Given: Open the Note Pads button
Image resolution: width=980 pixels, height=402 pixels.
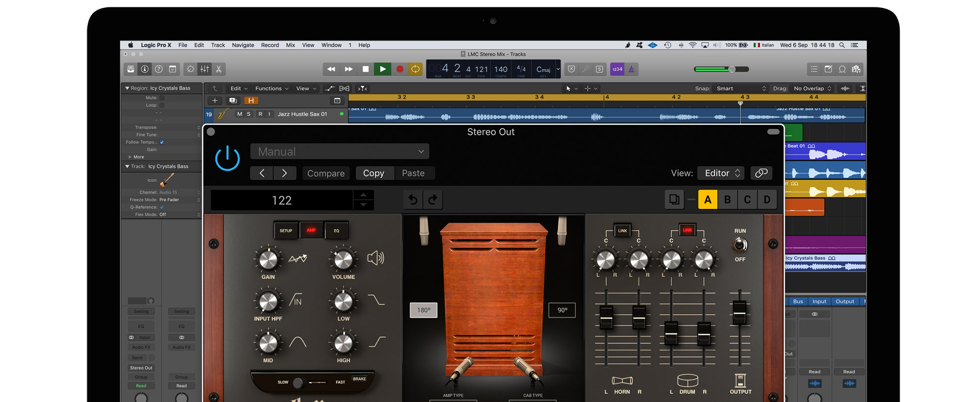Looking at the screenshot, I should (x=828, y=69).
